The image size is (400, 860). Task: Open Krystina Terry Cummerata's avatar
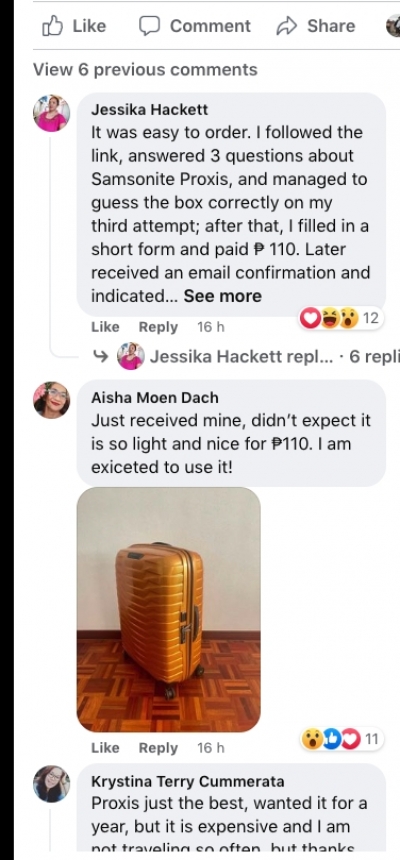coord(52,784)
